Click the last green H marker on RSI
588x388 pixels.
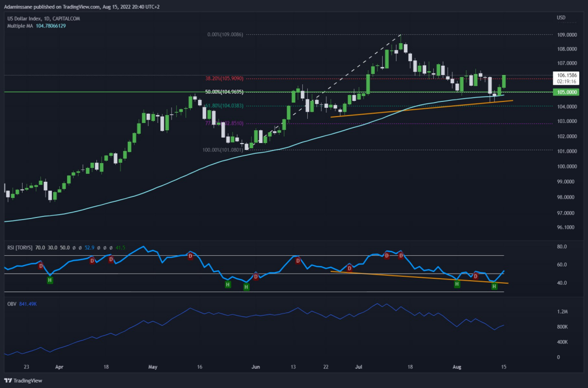pyautogui.click(x=494, y=286)
